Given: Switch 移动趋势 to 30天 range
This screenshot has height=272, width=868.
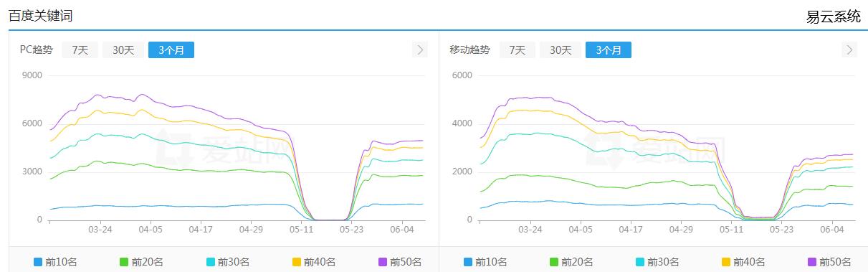Looking at the screenshot, I should pos(560,50).
